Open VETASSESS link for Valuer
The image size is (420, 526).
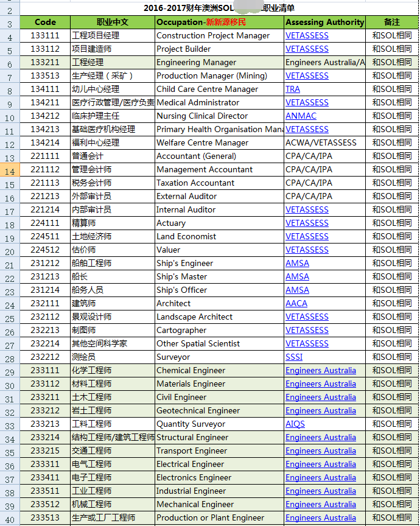click(x=307, y=250)
